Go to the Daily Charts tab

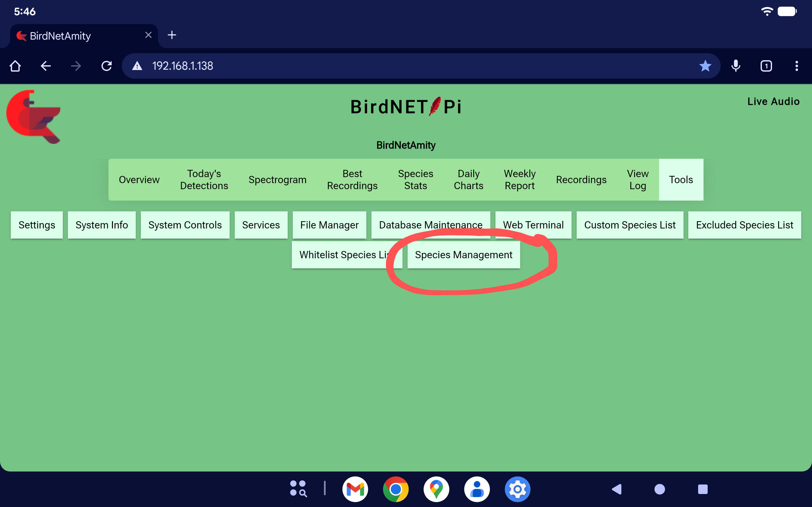point(468,180)
